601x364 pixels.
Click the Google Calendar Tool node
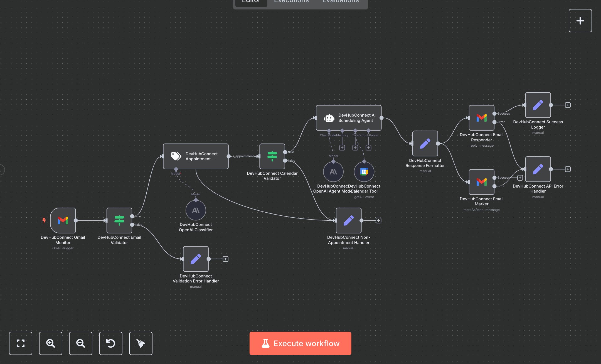click(x=364, y=172)
